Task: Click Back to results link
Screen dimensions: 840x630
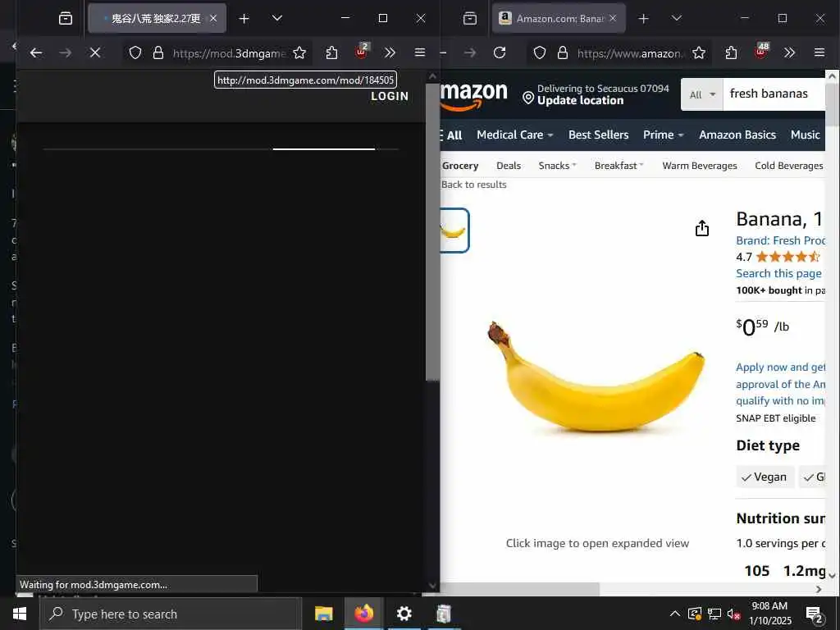Action: tap(473, 185)
